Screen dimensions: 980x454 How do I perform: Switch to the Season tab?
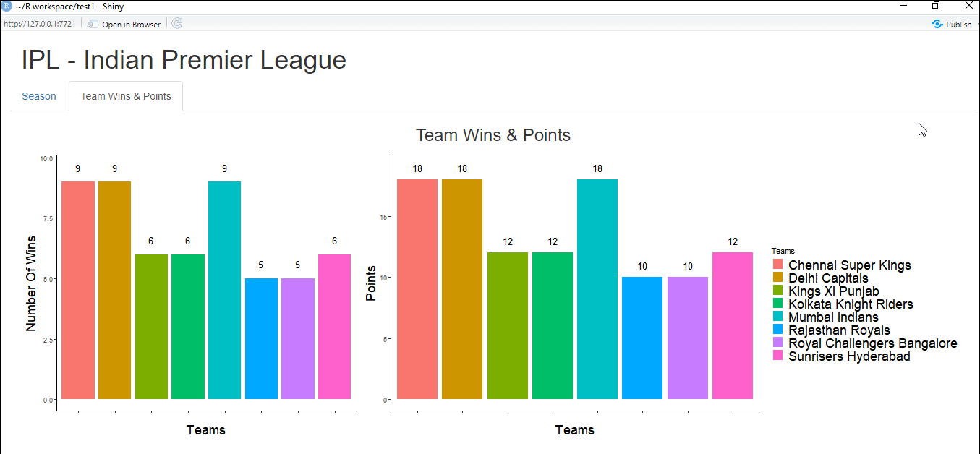pos(39,96)
